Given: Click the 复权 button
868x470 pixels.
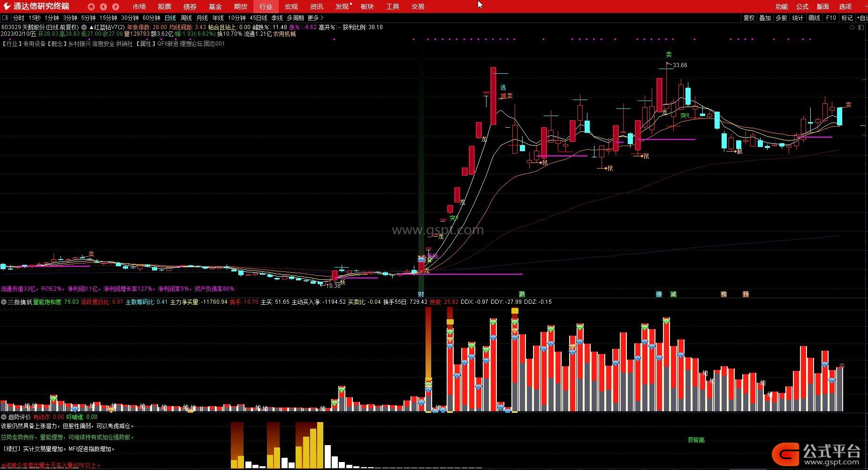Looking at the screenshot, I should tap(749, 18).
